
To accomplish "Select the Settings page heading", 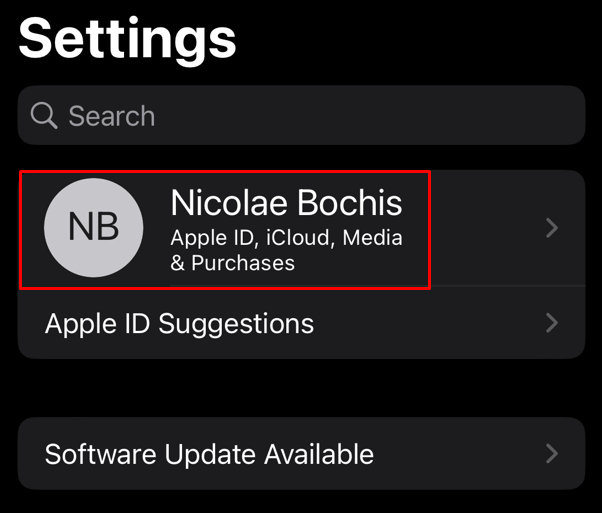I will pos(127,40).
